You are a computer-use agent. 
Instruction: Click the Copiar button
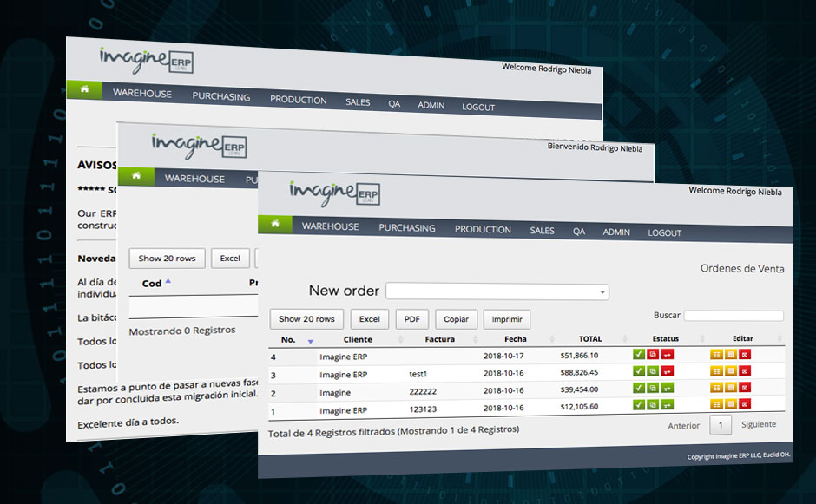pyautogui.click(x=456, y=319)
